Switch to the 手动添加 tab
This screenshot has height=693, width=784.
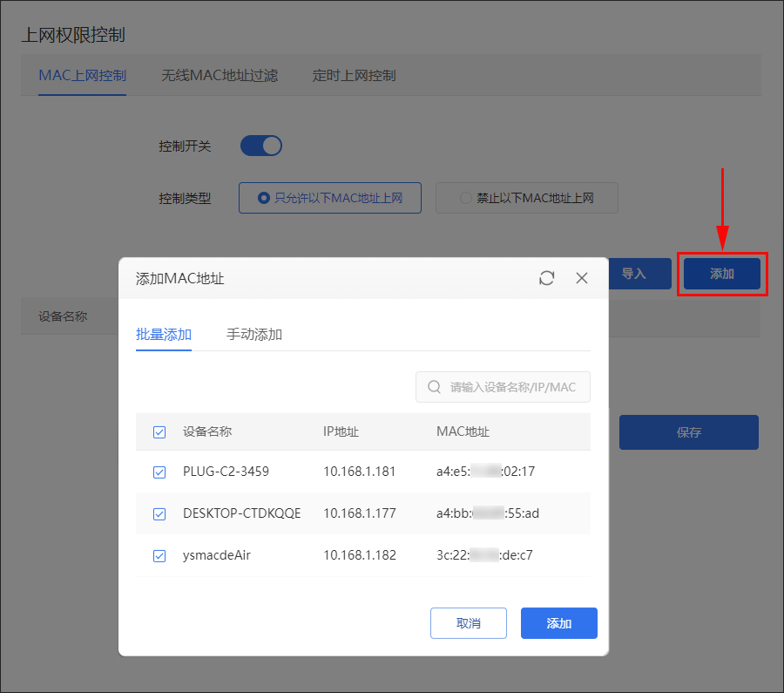(x=254, y=335)
